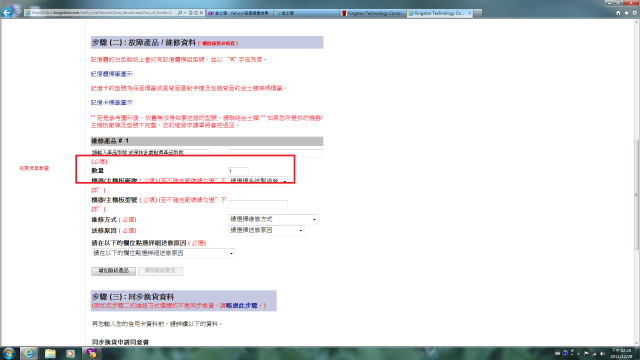The width and height of the screenshot is (640, 360).
Task: Click the 數量 quantity field
Action: click(238, 171)
